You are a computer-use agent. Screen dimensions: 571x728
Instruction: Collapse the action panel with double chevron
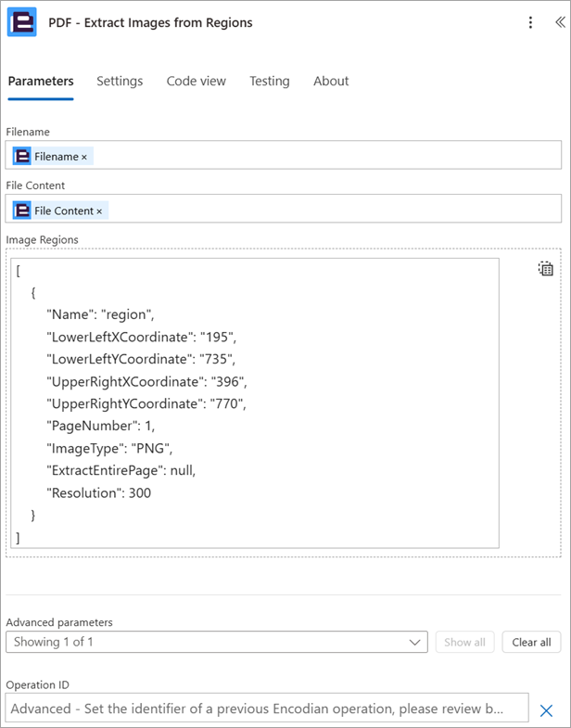pyautogui.click(x=560, y=22)
